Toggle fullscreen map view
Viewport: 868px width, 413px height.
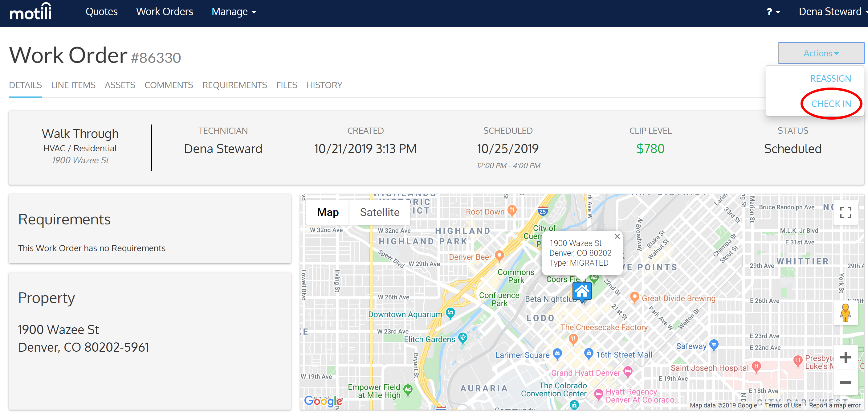(846, 212)
